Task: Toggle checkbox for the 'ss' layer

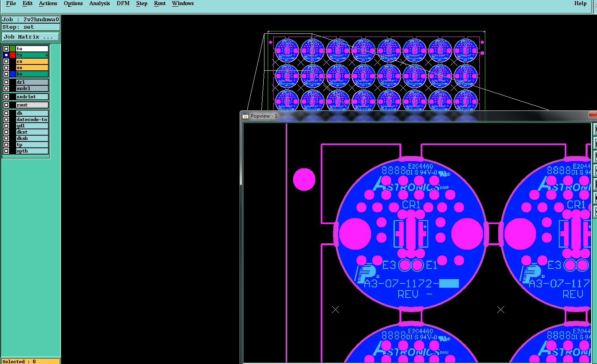Action: 6,68
